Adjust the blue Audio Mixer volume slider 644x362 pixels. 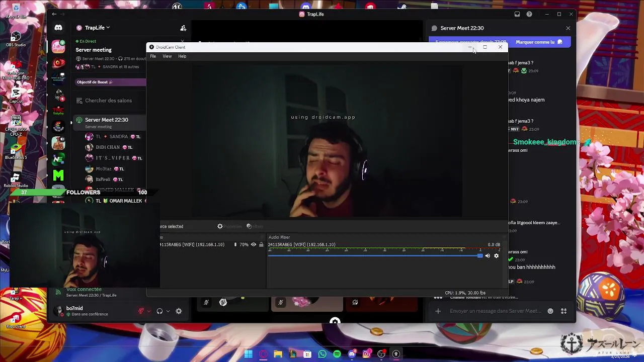(x=375, y=256)
